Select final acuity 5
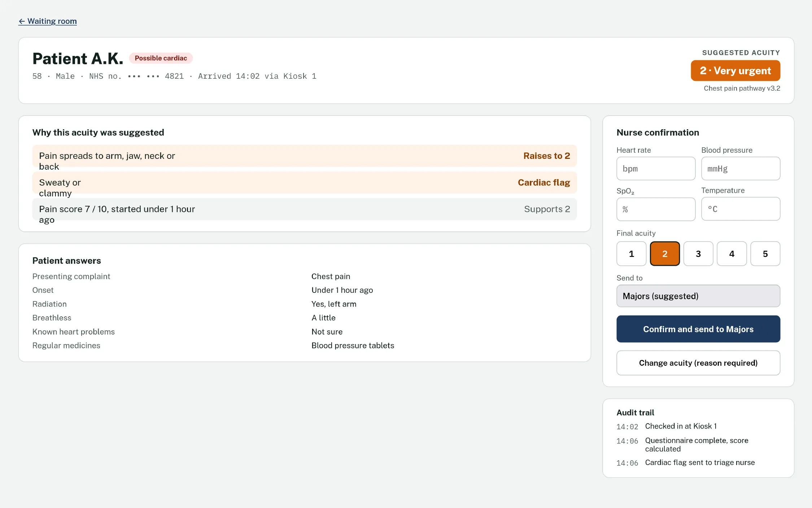 coord(765,254)
